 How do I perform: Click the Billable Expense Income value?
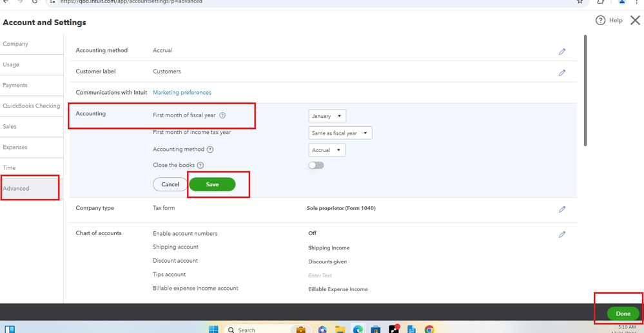[x=338, y=289]
